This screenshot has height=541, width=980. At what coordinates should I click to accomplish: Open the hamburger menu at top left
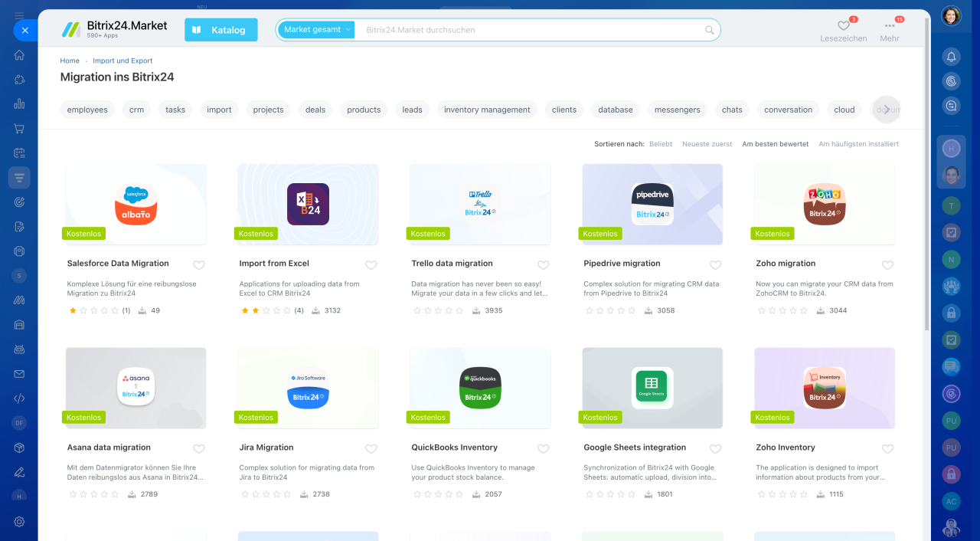19,15
